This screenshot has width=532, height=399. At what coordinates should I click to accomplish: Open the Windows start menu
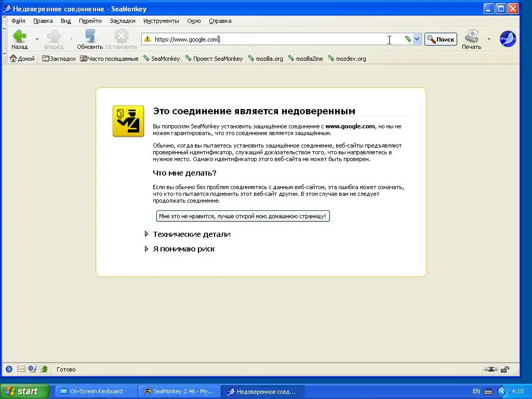24,391
